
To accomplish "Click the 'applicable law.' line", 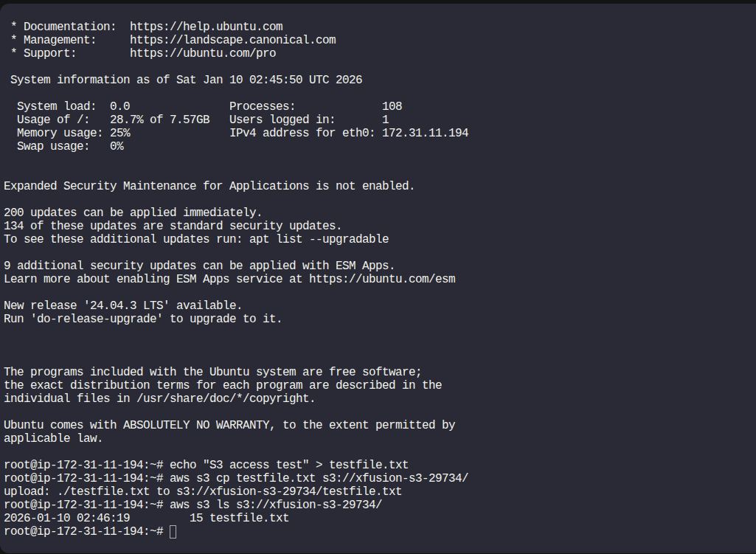I will 53,438.
